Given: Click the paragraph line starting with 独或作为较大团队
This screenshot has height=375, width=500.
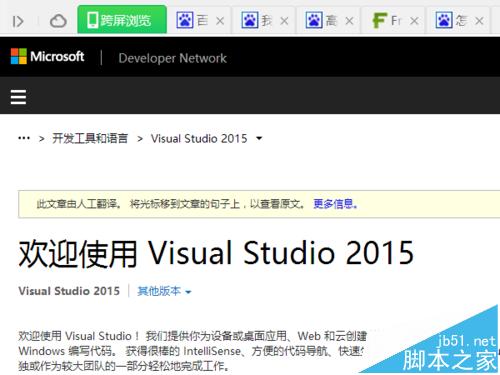Looking at the screenshot, I should (x=124, y=366).
